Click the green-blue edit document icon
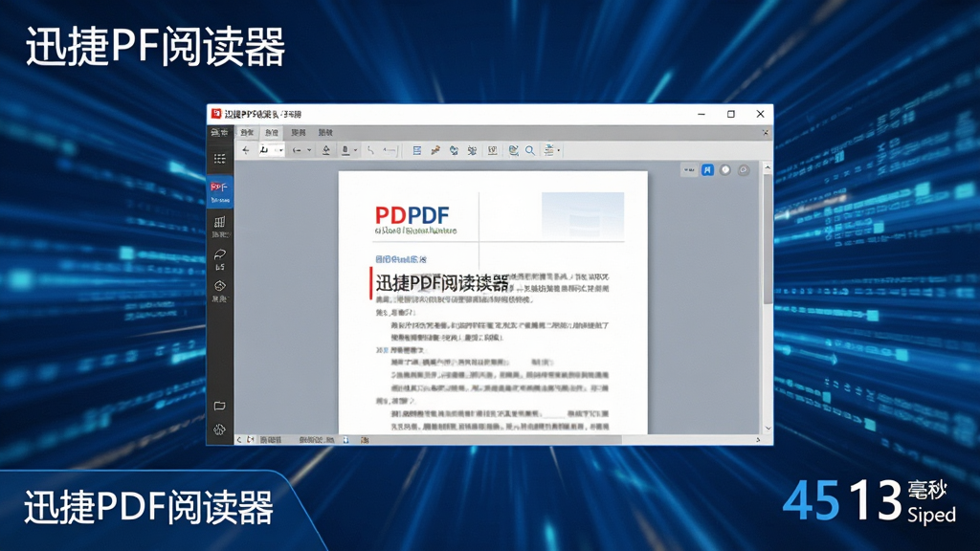 pyautogui.click(x=513, y=150)
